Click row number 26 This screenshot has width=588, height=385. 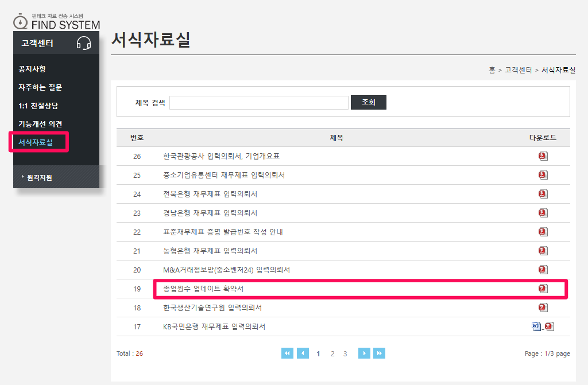(x=137, y=156)
